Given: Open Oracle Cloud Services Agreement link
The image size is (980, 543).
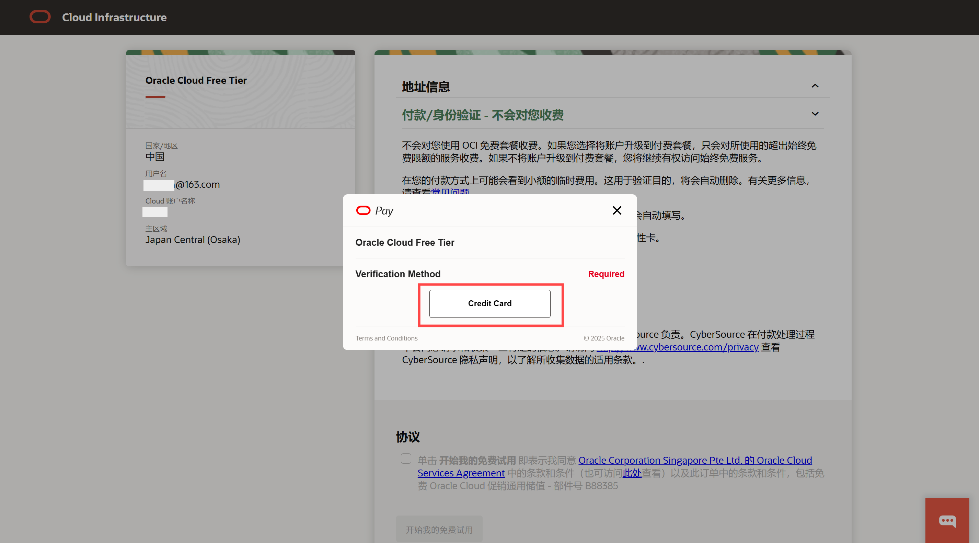Looking at the screenshot, I should click(695, 460).
